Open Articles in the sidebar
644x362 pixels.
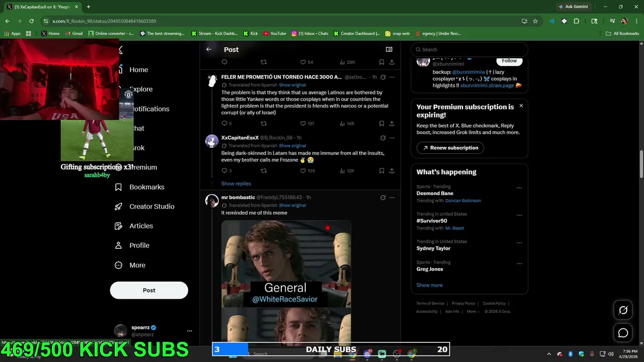pyautogui.click(x=134, y=226)
